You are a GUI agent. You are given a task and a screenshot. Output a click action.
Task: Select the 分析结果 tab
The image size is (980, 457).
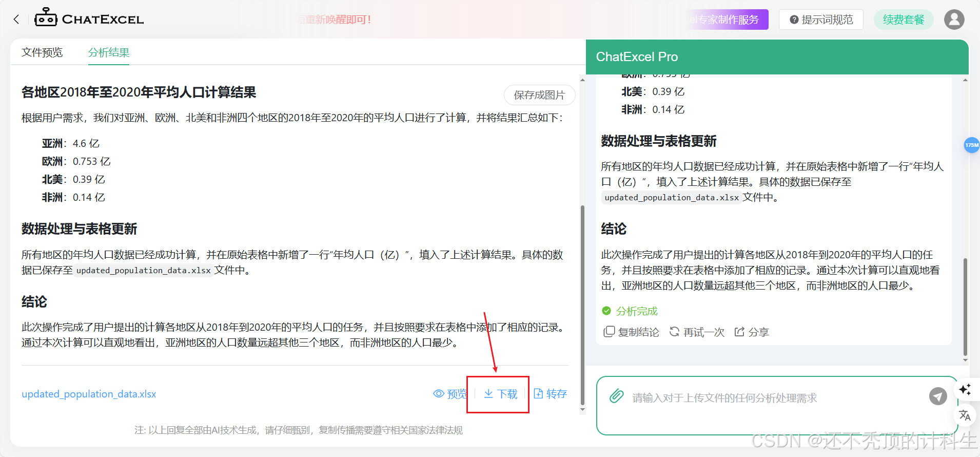coord(109,52)
